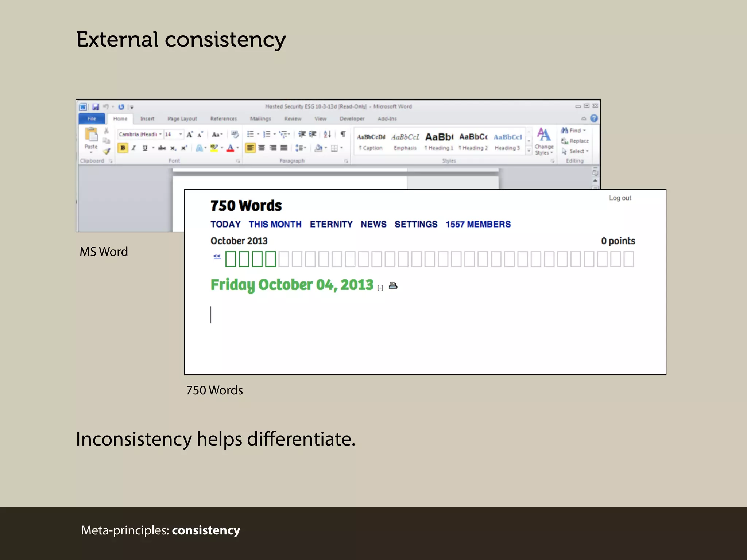Click the Bullets list icon
Image resolution: width=747 pixels, height=560 pixels.
click(x=250, y=134)
